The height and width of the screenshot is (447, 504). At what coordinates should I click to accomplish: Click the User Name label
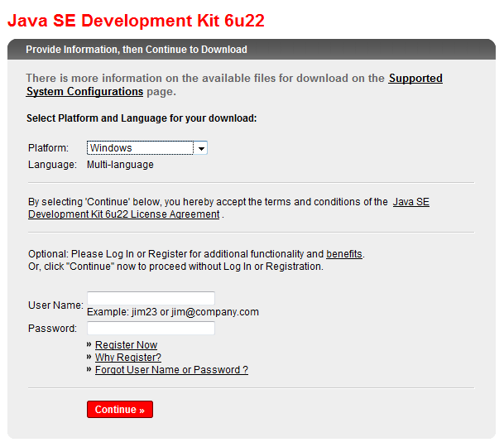(x=55, y=305)
